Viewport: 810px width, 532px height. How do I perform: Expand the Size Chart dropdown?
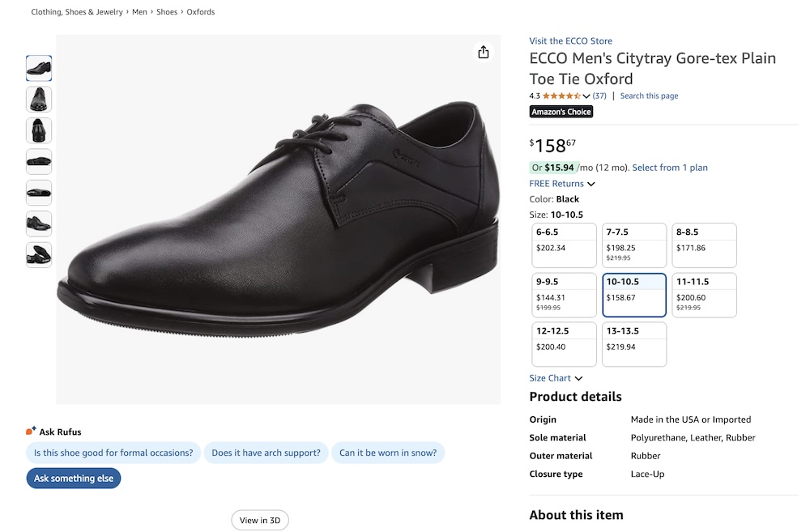pyautogui.click(x=556, y=378)
